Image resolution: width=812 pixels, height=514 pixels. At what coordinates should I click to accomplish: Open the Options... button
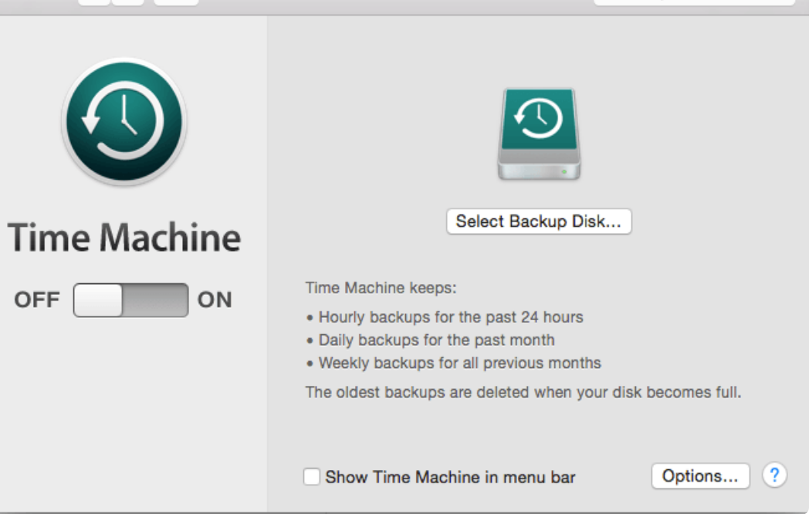(700, 475)
